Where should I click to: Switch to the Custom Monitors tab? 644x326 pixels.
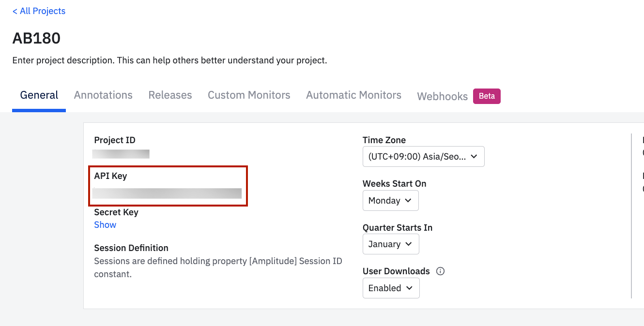click(x=249, y=95)
